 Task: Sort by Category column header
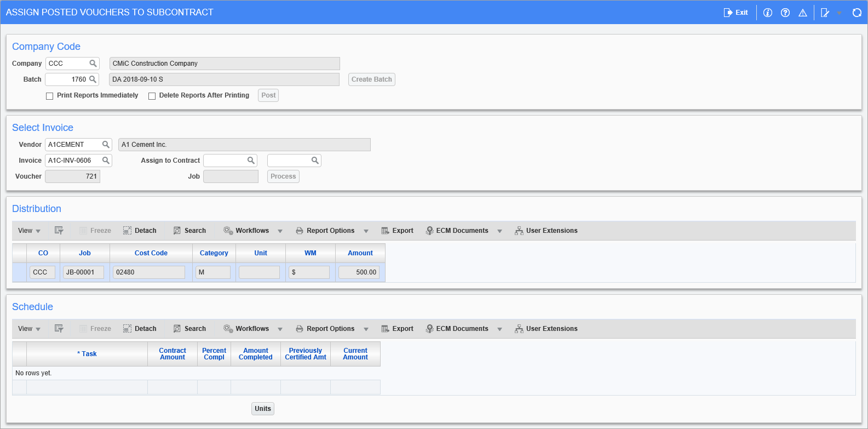coord(214,253)
